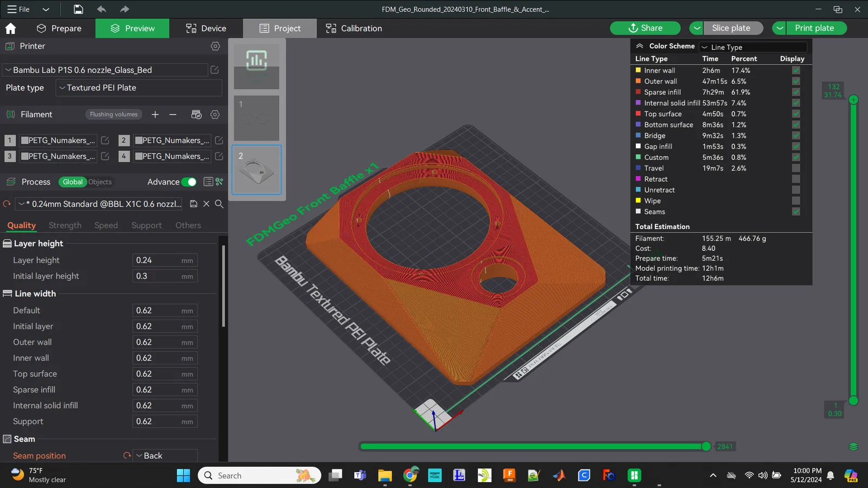Click the Share button

coord(646,28)
